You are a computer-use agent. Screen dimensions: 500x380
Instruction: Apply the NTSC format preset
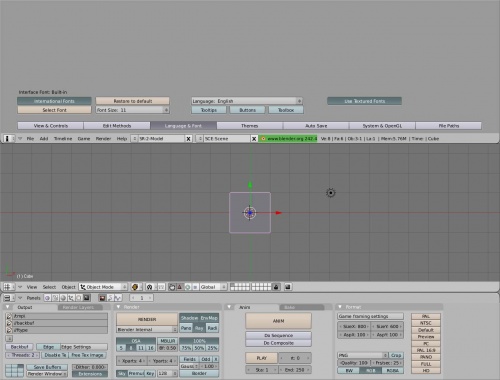426,323
